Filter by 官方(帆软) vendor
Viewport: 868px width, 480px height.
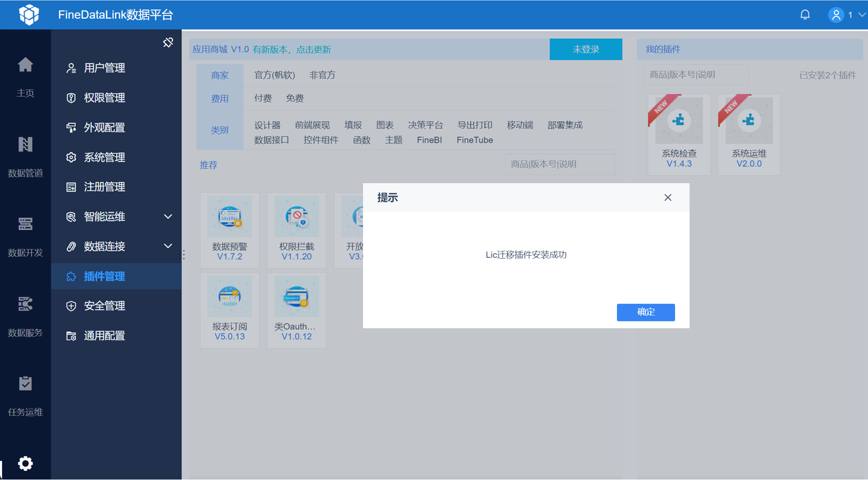274,75
